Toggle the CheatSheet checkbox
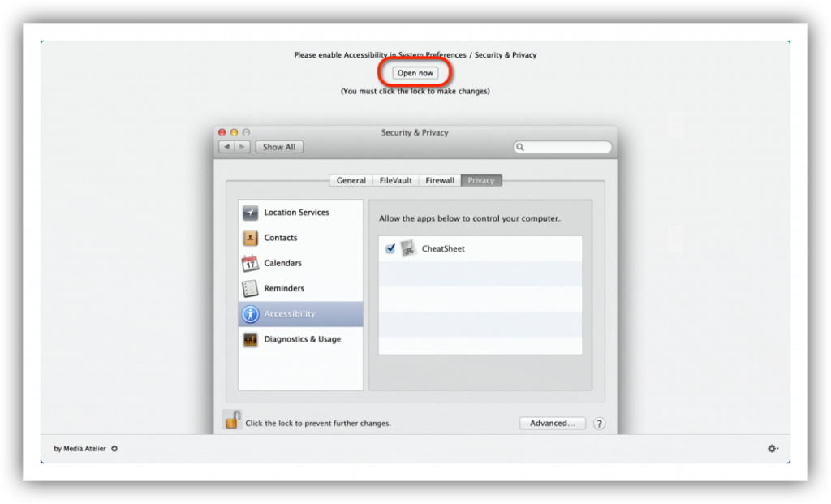 [390, 248]
